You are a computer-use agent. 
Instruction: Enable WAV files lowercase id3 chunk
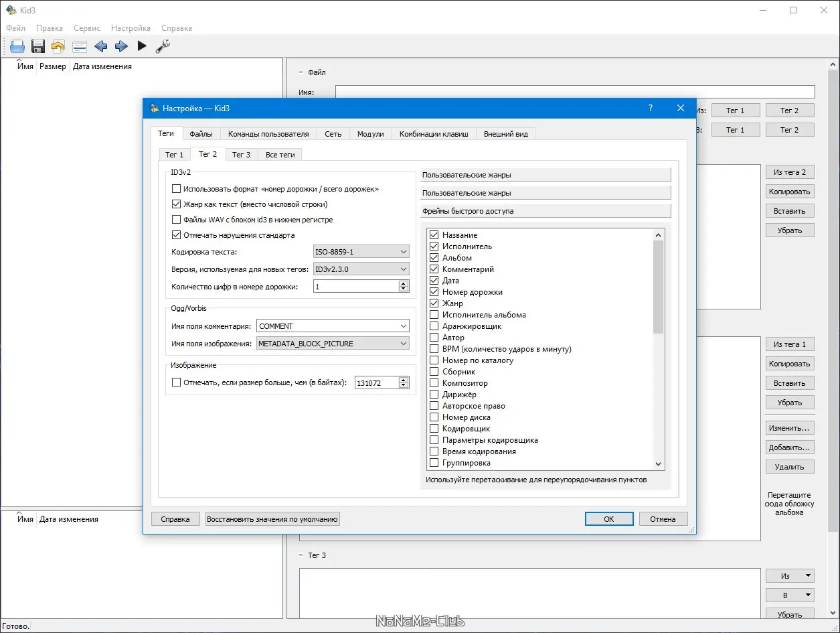[177, 220]
